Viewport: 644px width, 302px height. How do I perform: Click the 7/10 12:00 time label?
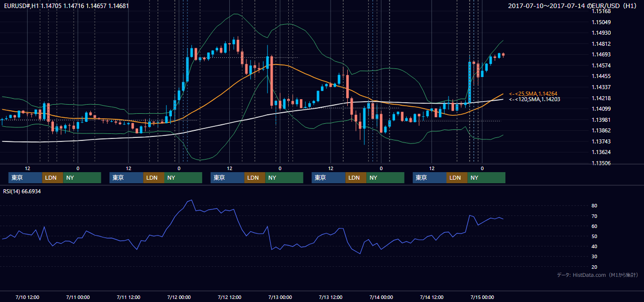pyautogui.click(x=27, y=297)
